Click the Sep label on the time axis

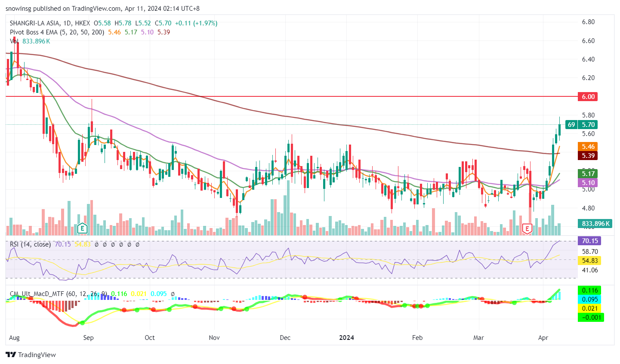click(88, 338)
